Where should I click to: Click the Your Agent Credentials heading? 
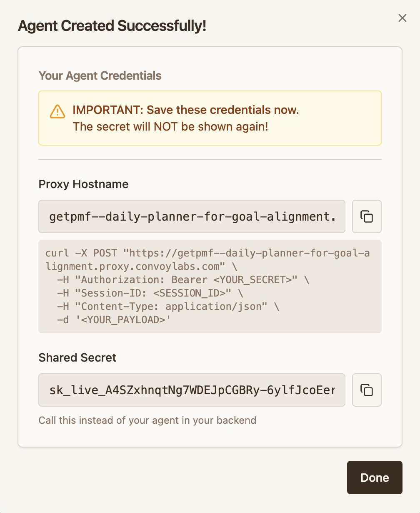pos(100,75)
